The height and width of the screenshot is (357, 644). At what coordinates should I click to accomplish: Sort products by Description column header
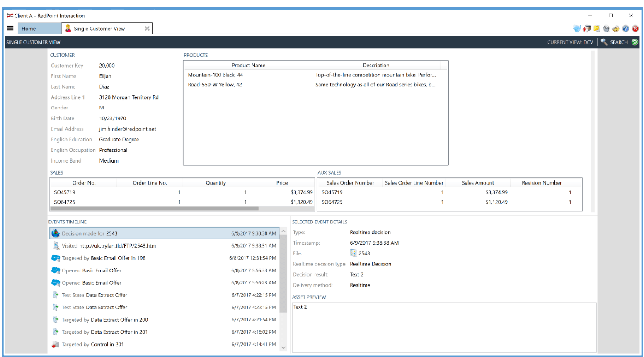coord(376,65)
